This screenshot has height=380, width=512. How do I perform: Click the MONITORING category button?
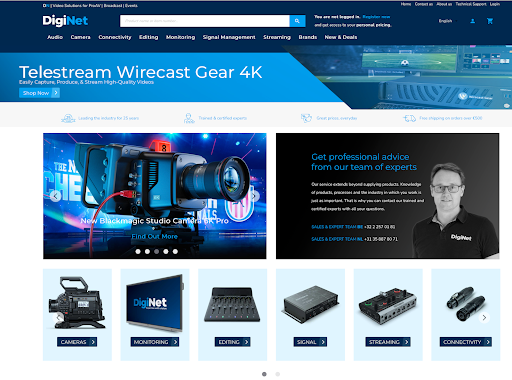pos(155,342)
